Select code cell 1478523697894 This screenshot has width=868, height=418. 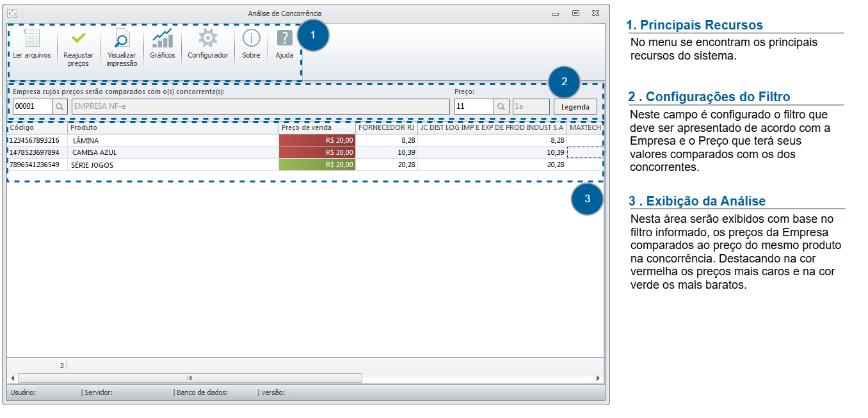coord(38,152)
